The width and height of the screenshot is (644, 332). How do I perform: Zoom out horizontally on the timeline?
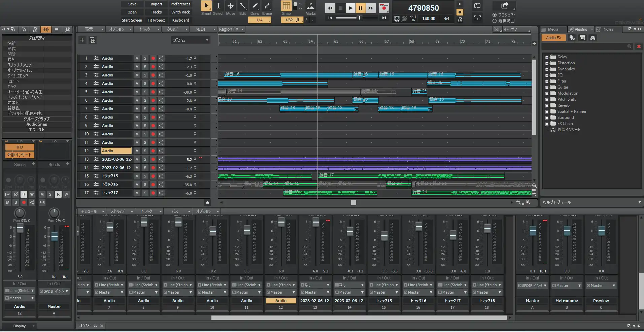(519, 202)
